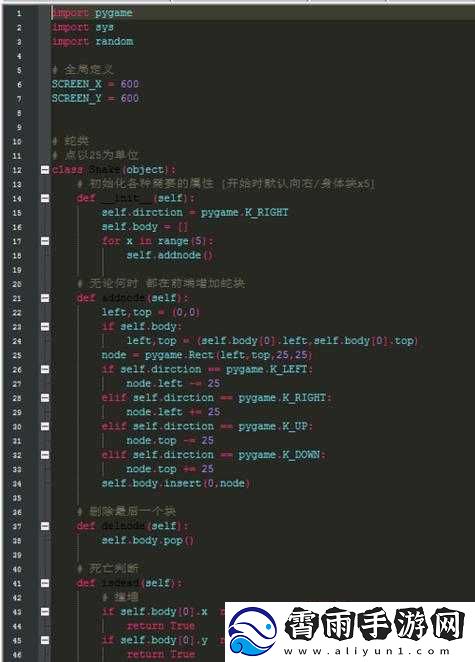
Task: Place cursor on 'SCREEN_Y = 600'
Action: click(95, 98)
